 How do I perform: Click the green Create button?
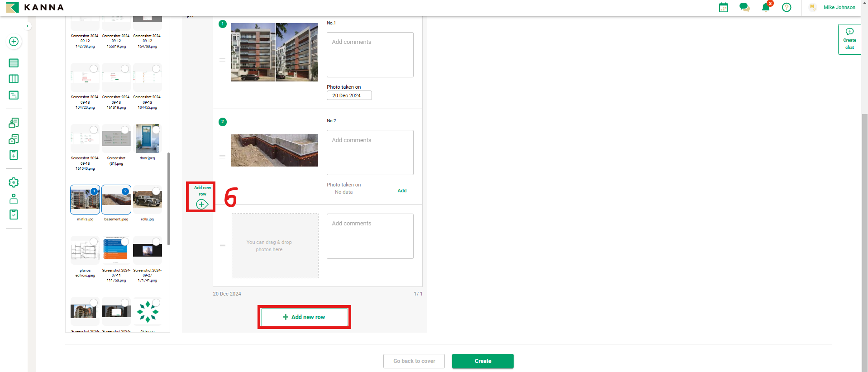point(482,361)
